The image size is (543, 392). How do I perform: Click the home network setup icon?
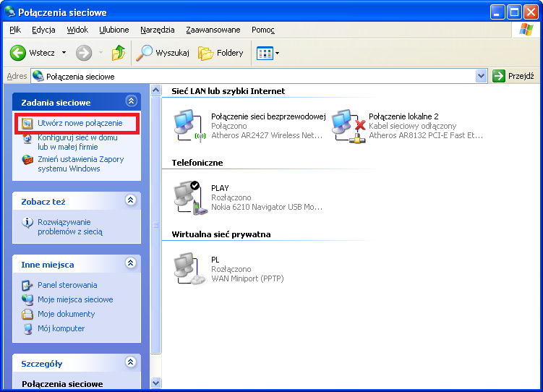[x=27, y=138]
